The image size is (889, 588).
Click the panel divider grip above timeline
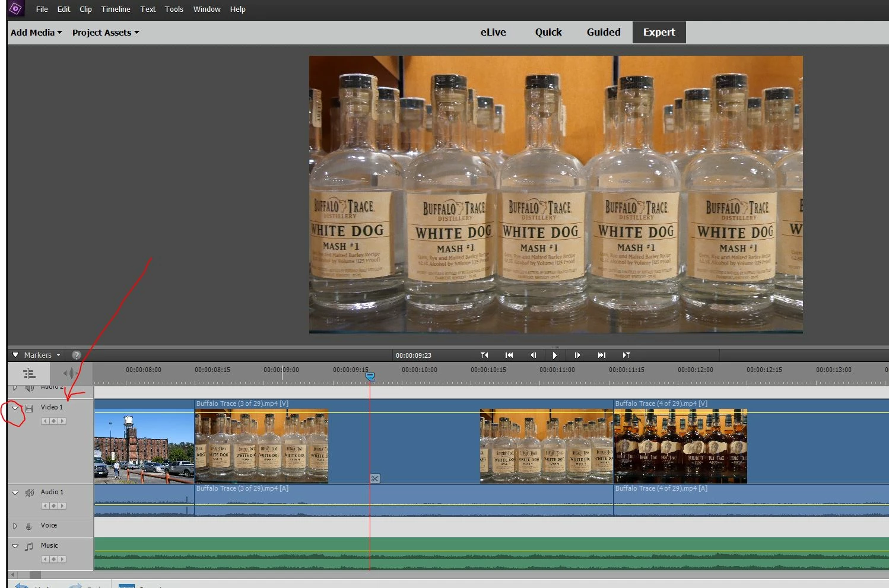(555, 347)
